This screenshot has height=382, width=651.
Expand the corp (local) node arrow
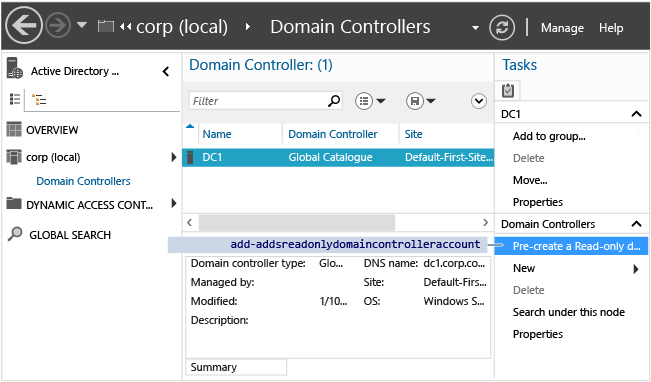[174, 157]
